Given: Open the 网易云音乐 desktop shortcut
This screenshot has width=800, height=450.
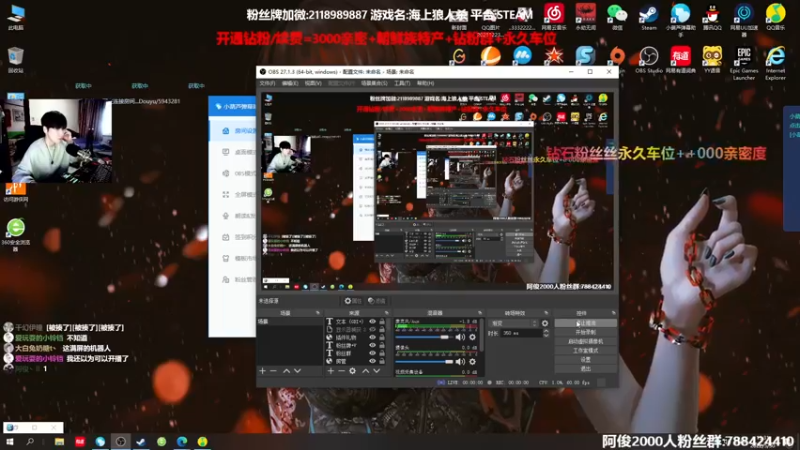Looking at the screenshot, I should point(554,16).
